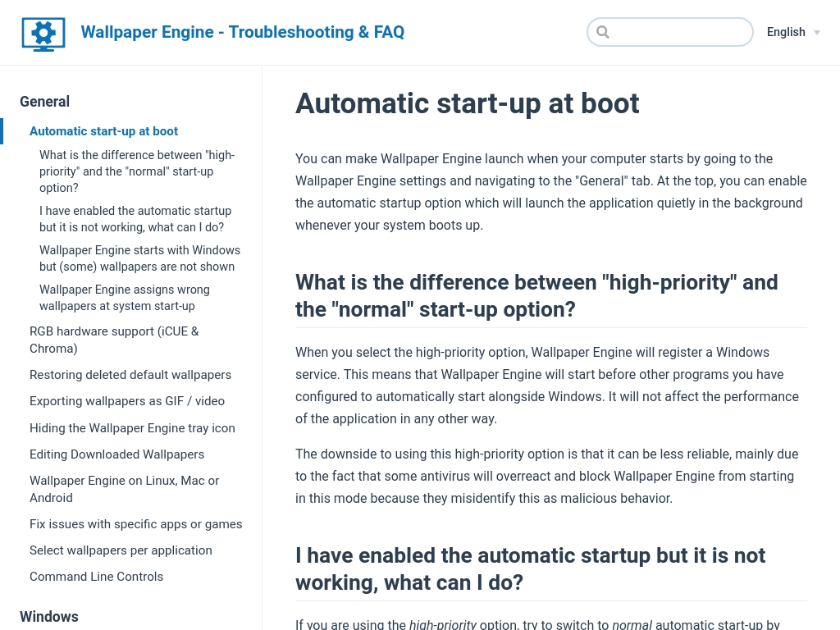Click heading about high-priority and normal option
The image size is (840, 630).
(x=536, y=295)
